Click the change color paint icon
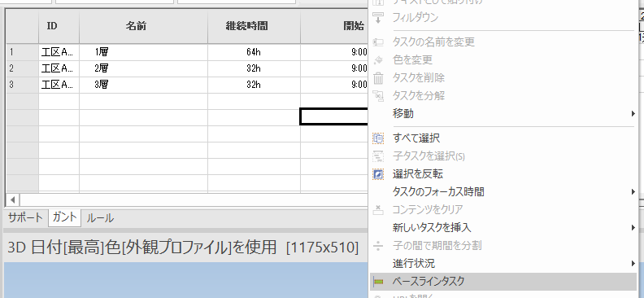This screenshot has width=644, height=298. (378, 60)
